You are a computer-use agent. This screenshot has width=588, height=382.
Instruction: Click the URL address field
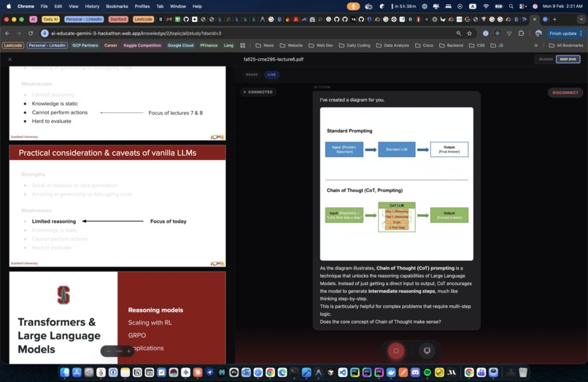tap(246, 34)
